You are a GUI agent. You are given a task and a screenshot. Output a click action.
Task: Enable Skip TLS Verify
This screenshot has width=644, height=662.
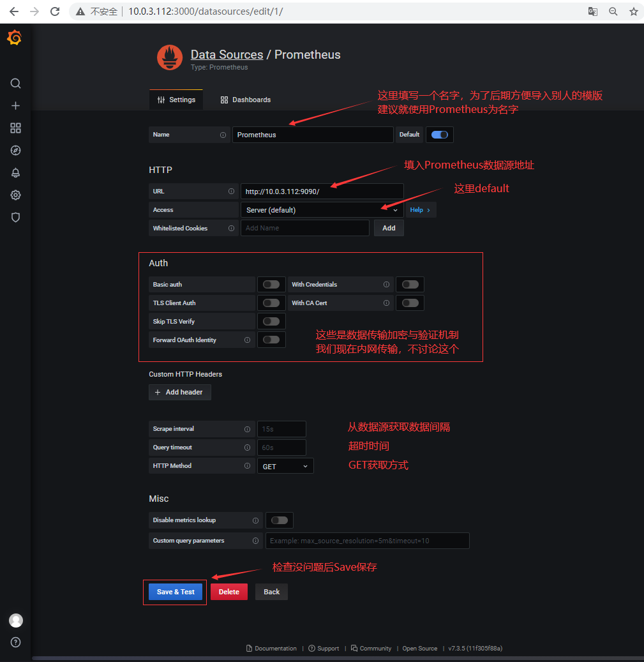[271, 321]
